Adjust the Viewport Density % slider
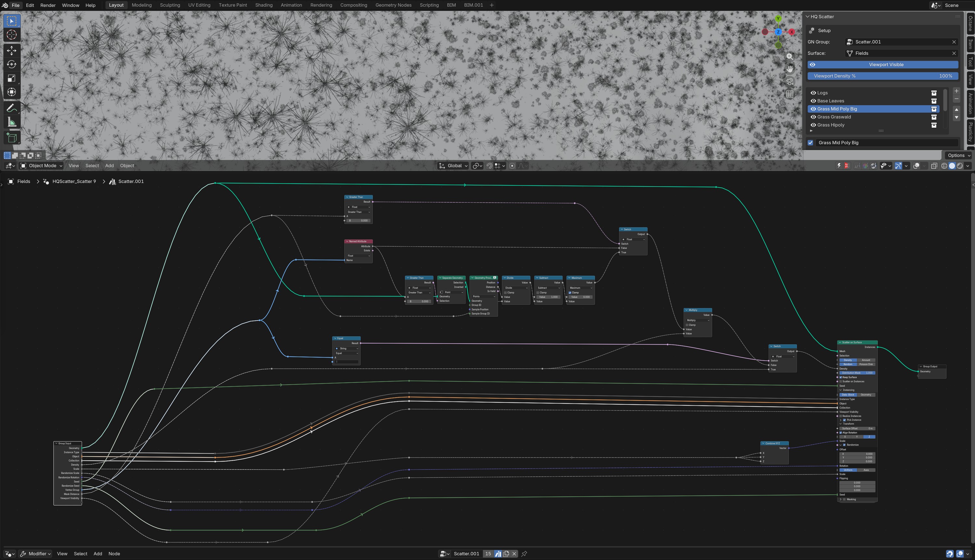The width and height of the screenshot is (975, 560). pos(883,76)
